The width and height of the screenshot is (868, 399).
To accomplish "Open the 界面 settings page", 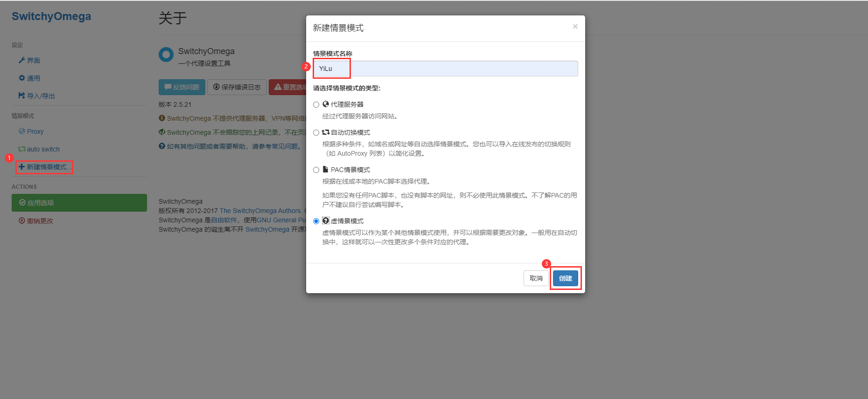I will point(29,61).
